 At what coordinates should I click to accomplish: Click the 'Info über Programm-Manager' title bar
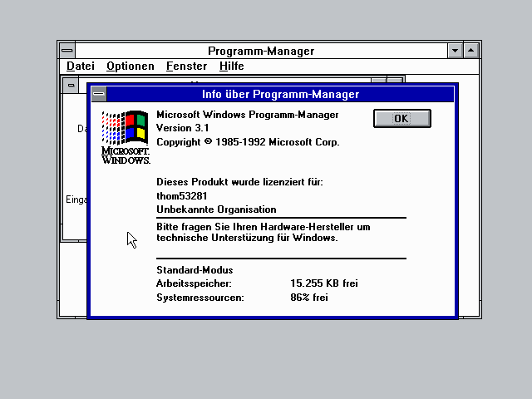coord(280,94)
